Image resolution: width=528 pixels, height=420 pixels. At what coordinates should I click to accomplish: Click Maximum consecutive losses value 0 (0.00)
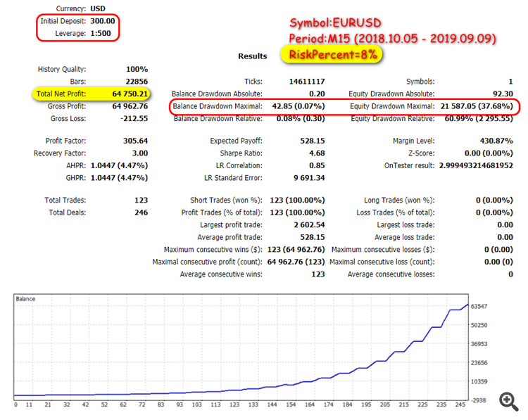pyautogui.click(x=498, y=250)
